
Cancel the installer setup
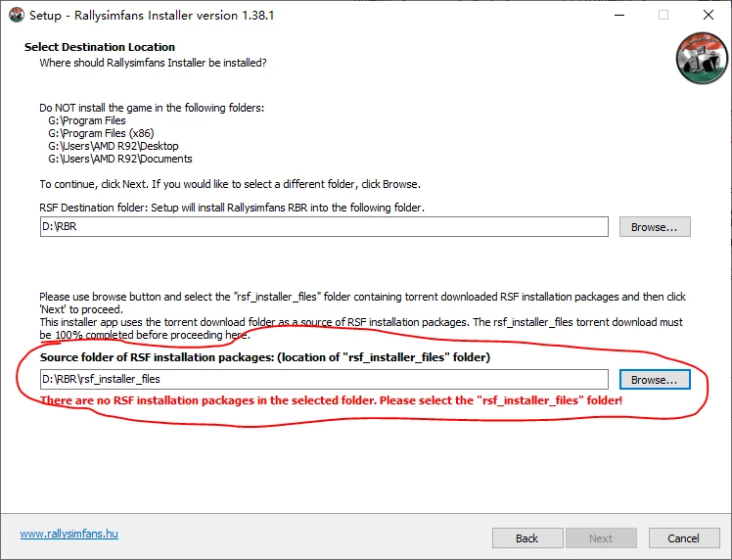click(683, 537)
